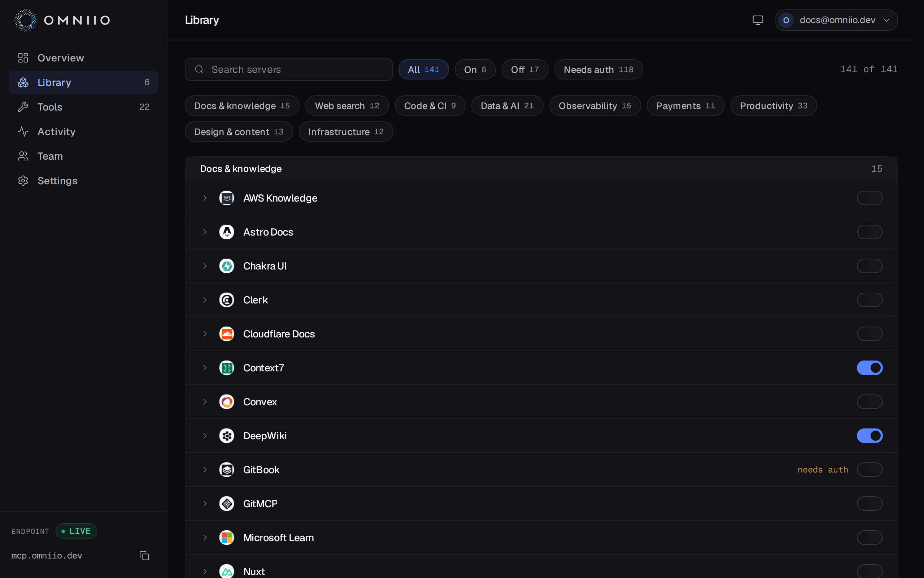Click the Chakra UI server icon
Viewport: 924px width, 578px height.
click(227, 266)
